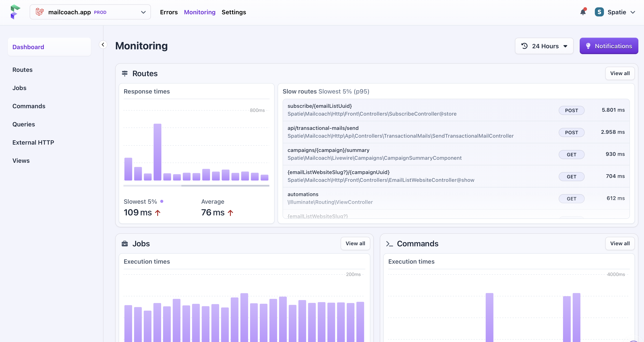Viewport: 644px width, 342px height.
Task: Click the 109 ms Slowest 5% value
Action: 138,213
